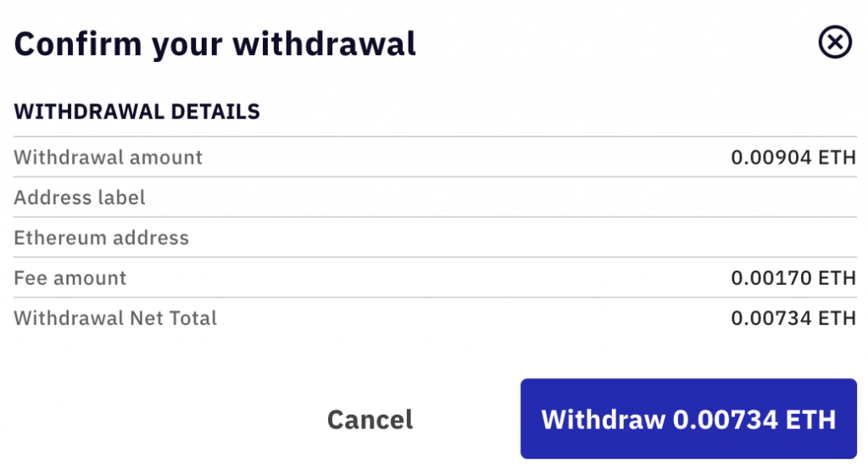
Task: Click the Withdrawal amount label
Action: click(108, 157)
